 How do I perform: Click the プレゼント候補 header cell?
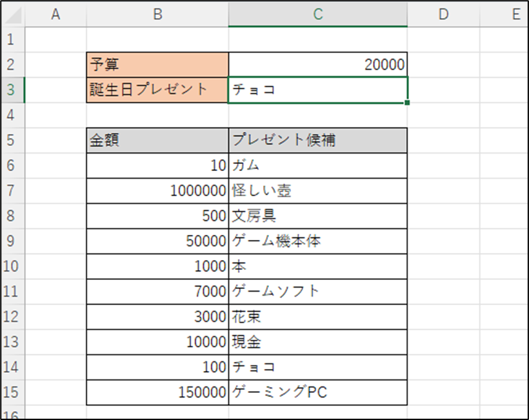pos(318,141)
